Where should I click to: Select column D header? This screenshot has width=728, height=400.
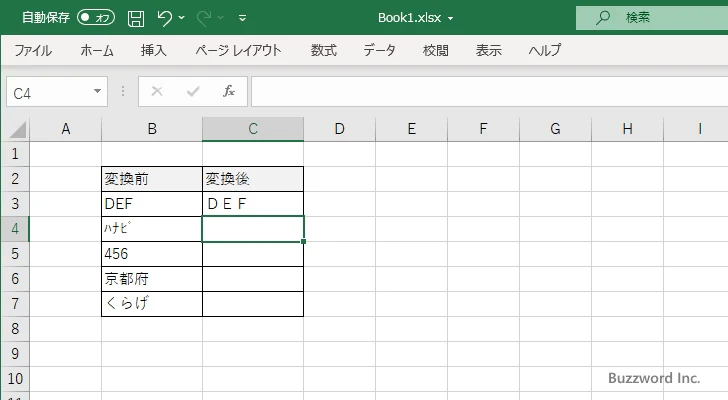click(x=339, y=129)
